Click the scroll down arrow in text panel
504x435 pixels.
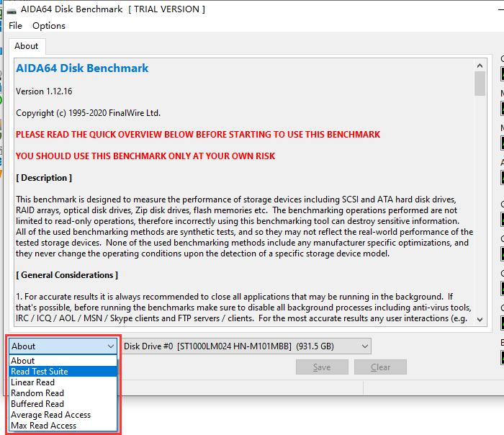[x=480, y=320]
